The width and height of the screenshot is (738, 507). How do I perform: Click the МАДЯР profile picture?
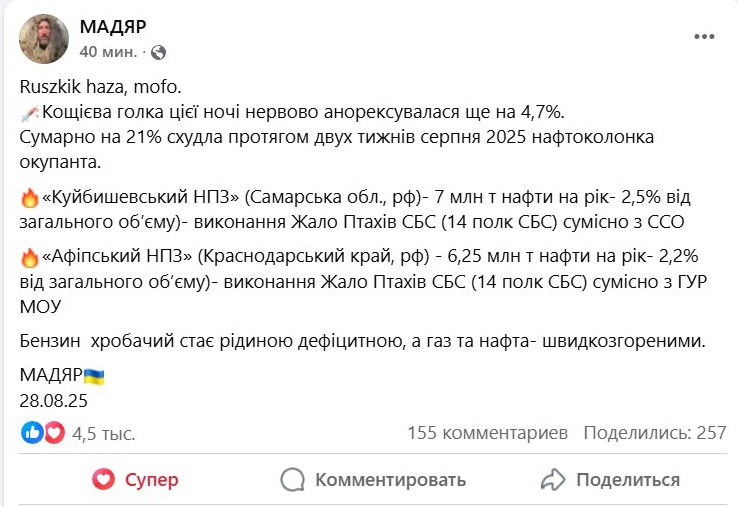[43, 39]
